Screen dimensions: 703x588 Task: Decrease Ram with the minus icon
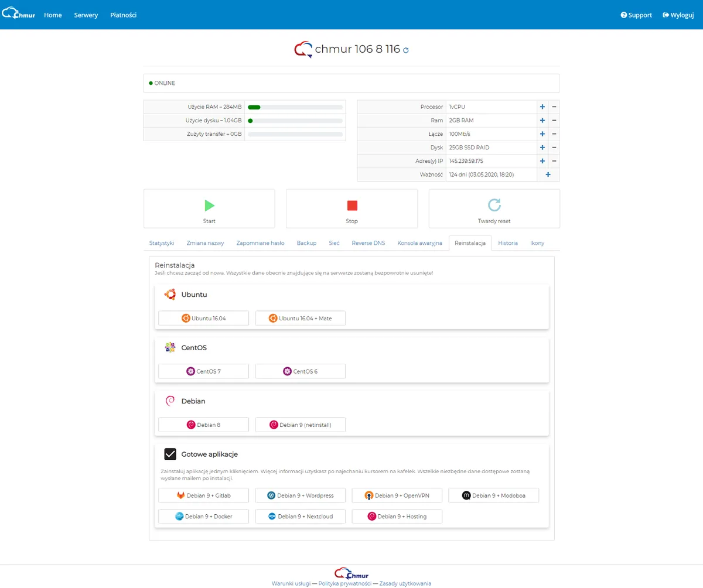tap(554, 121)
